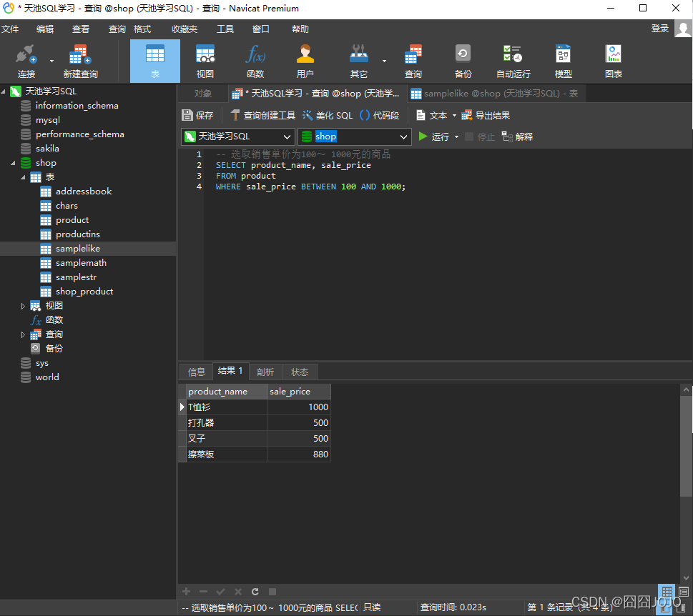Click the 解释 explain button

(518, 136)
